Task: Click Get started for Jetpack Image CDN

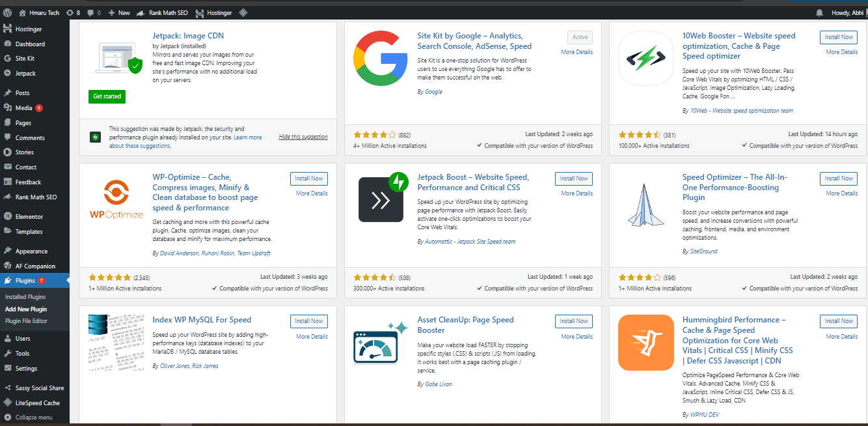Action: tap(107, 96)
